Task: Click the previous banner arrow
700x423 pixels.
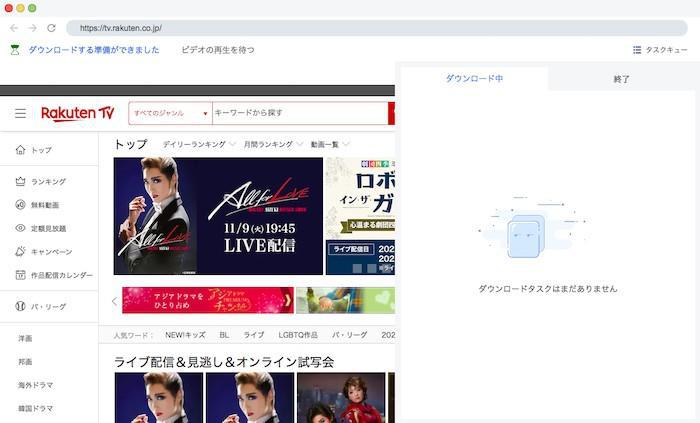Action: pos(114,301)
